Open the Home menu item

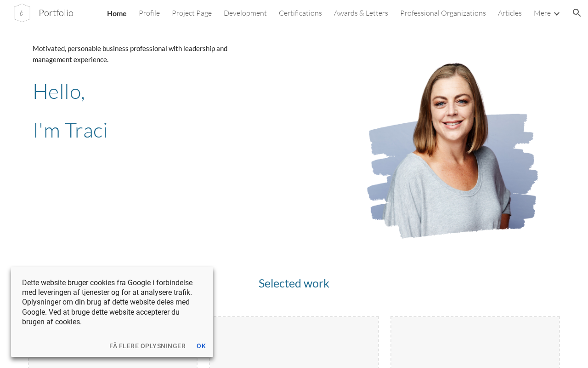(x=117, y=13)
